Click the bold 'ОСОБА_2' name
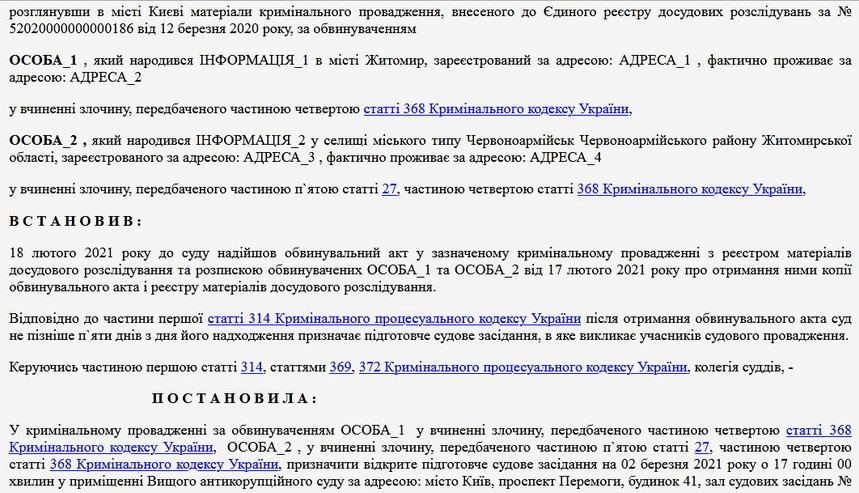 tap(42, 140)
